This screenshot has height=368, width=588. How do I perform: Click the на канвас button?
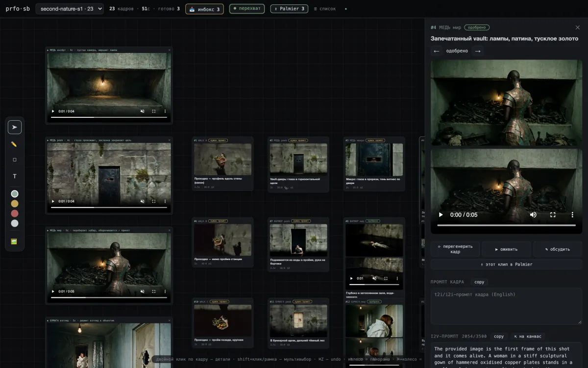[x=528, y=336]
